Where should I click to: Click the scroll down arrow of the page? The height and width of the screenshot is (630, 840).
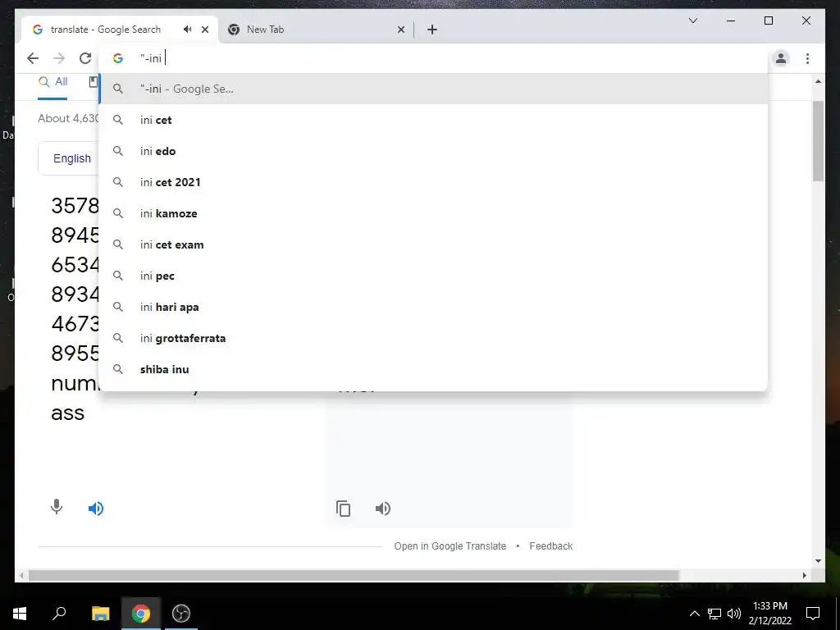pos(818,561)
